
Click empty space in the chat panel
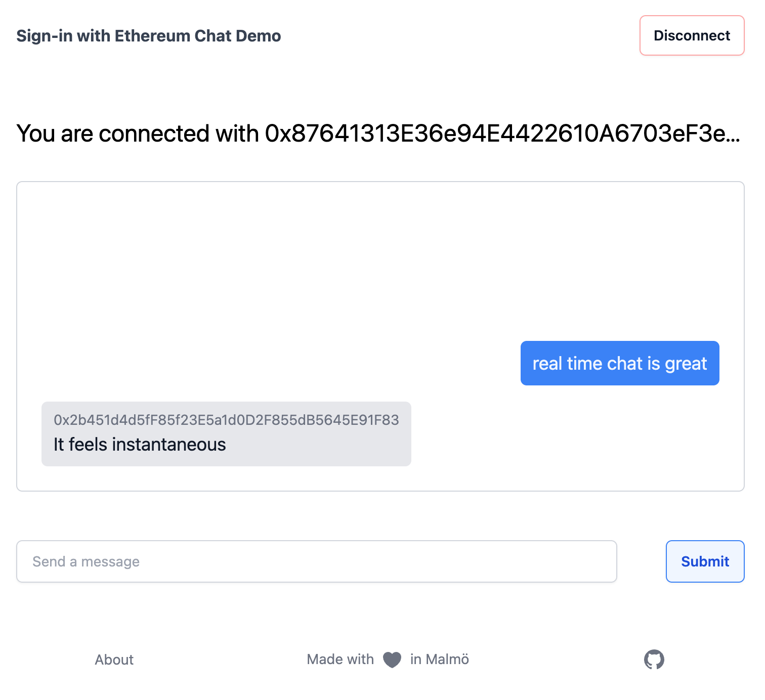tap(304, 263)
